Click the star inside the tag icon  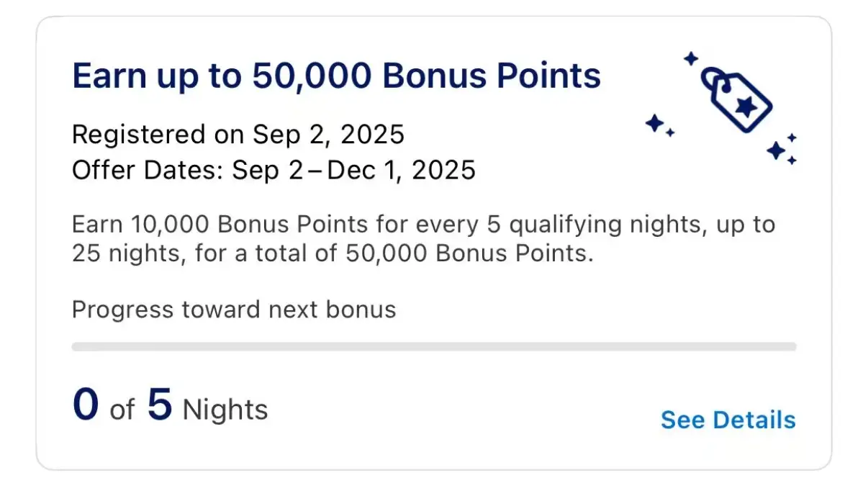pyautogui.click(x=746, y=107)
